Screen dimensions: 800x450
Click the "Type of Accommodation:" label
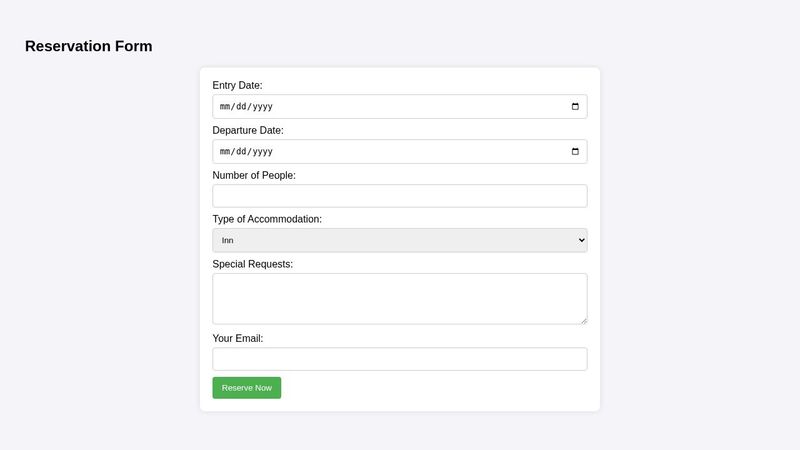click(267, 219)
